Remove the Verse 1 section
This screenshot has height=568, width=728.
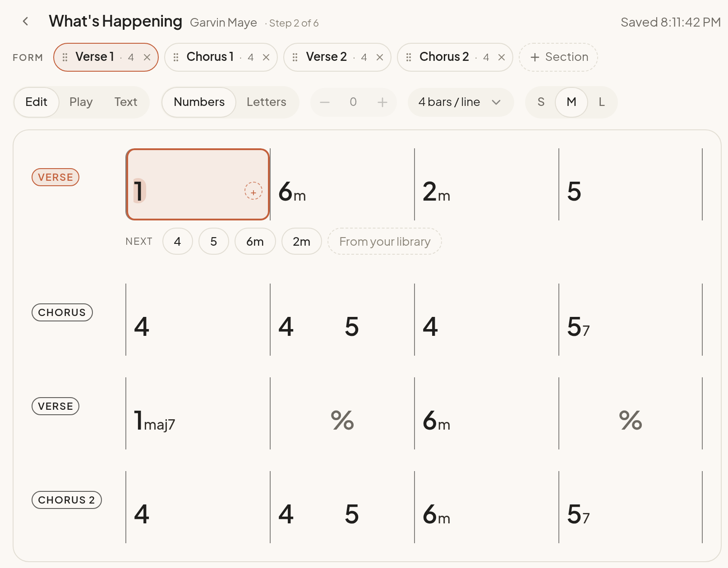pyautogui.click(x=147, y=57)
